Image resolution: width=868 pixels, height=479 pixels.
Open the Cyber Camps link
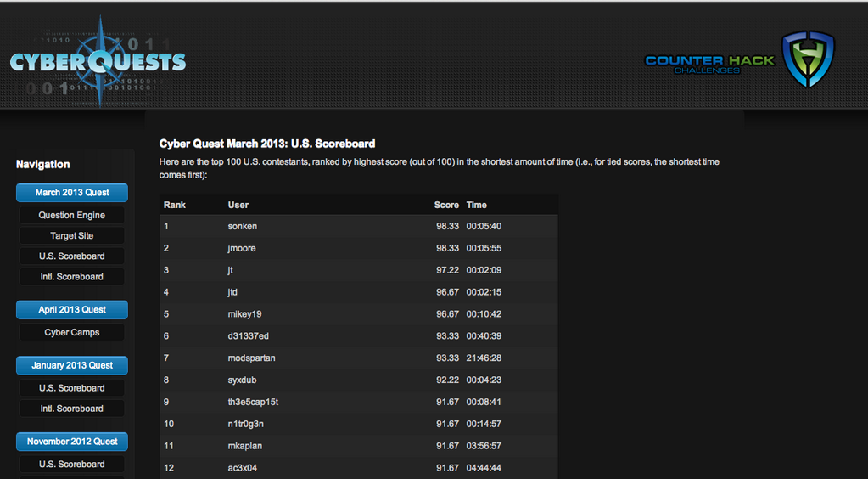click(x=72, y=333)
